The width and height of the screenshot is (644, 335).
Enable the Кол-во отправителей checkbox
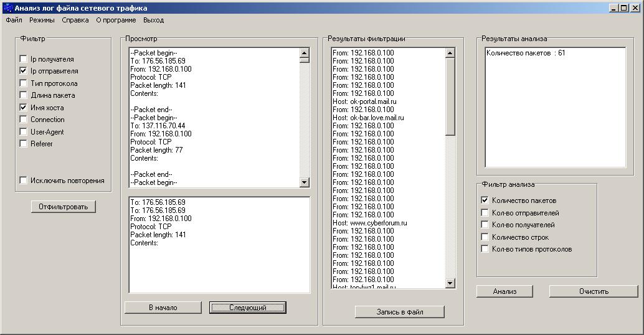(485, 213)
